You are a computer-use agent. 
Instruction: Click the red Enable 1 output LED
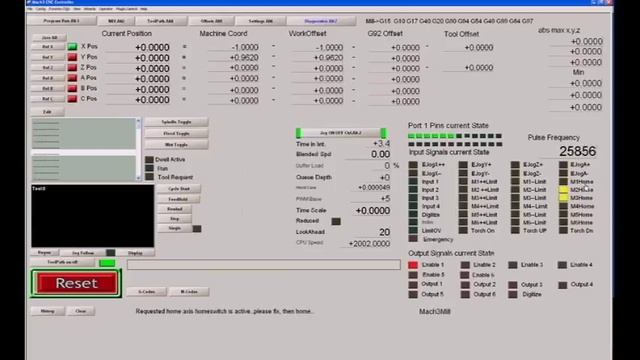point(413,265)
